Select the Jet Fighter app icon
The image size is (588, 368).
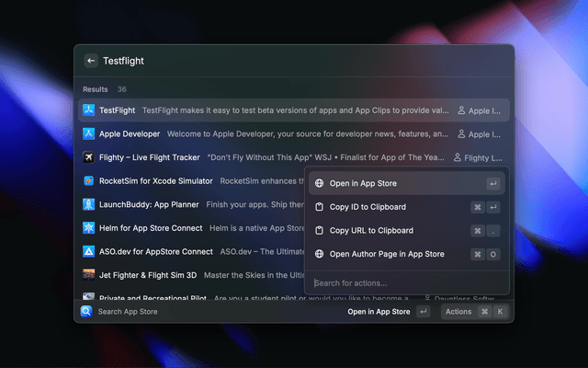tap(88, 275)
